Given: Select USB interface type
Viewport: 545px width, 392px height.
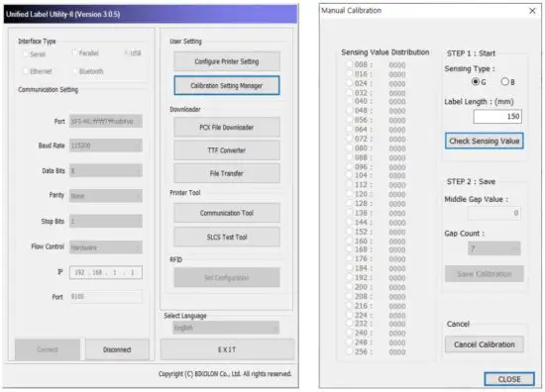Looking at the screenshot, I should click(x=126, y=53).
